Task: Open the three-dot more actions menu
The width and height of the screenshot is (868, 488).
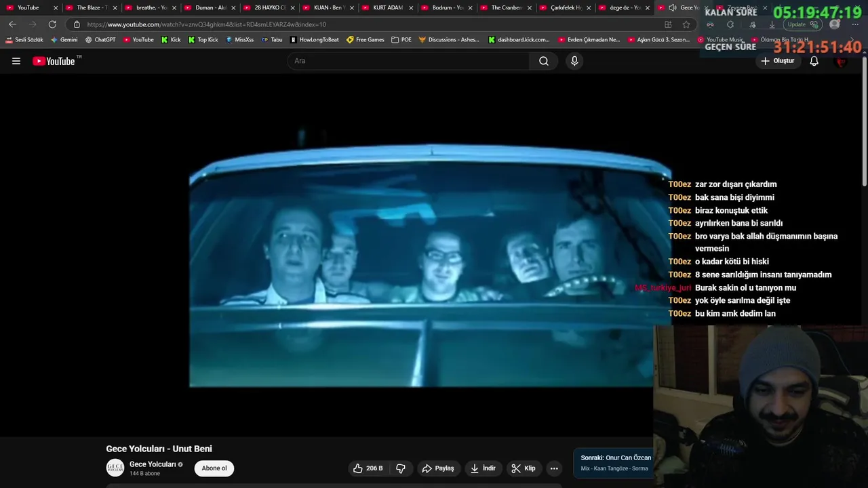Action: pyautogui.click(x=554, y=468)
